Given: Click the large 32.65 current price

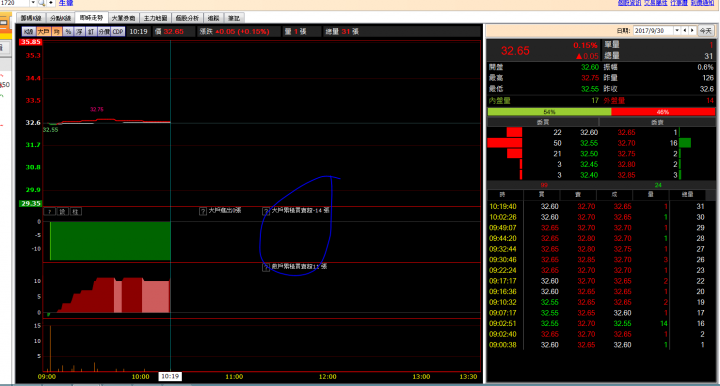Looking at the screenshot, I should pyautogui.click(x=515, y=51).
